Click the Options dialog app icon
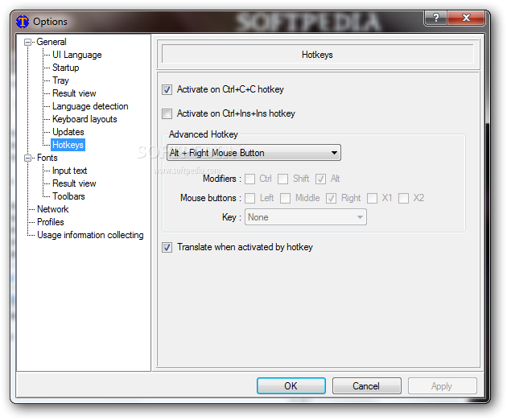 [23, 22]
